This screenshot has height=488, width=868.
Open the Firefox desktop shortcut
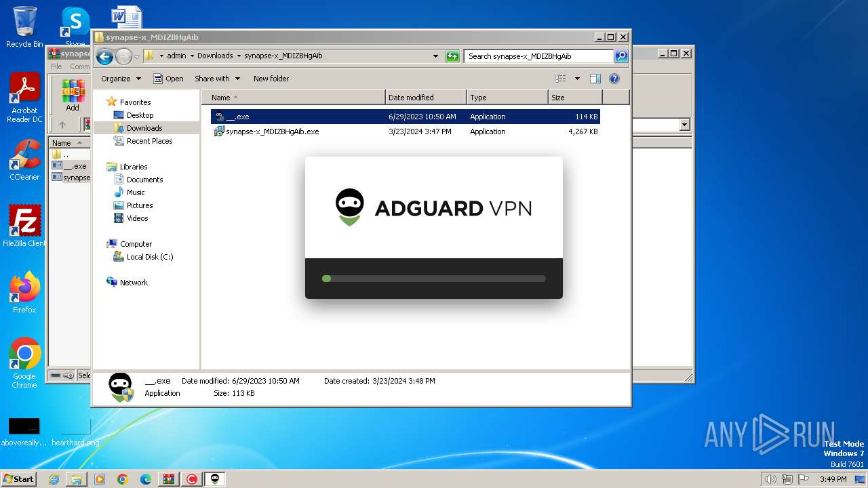[x=24, y=293]
